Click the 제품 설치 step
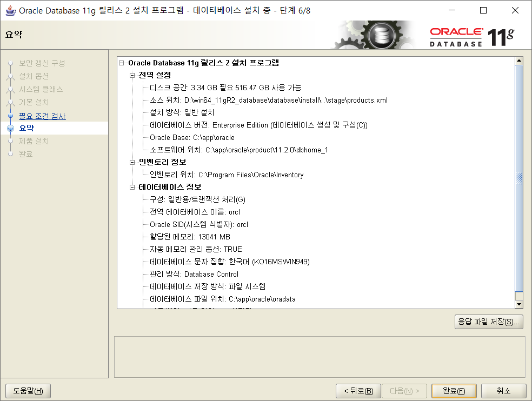Viewport: 532px width, 401px height. [x=34, y=141]
